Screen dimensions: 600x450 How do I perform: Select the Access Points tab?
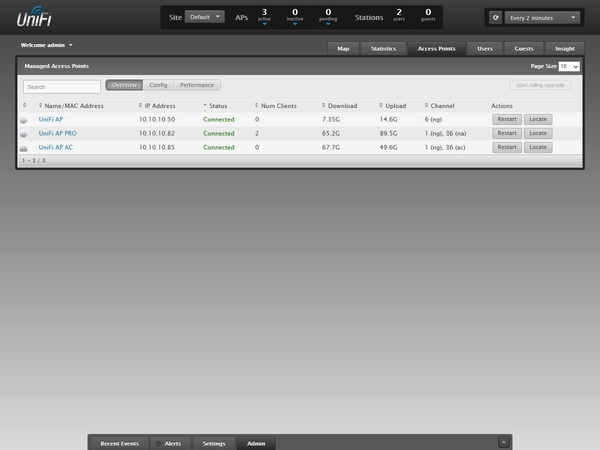click(x=437, y=49)
